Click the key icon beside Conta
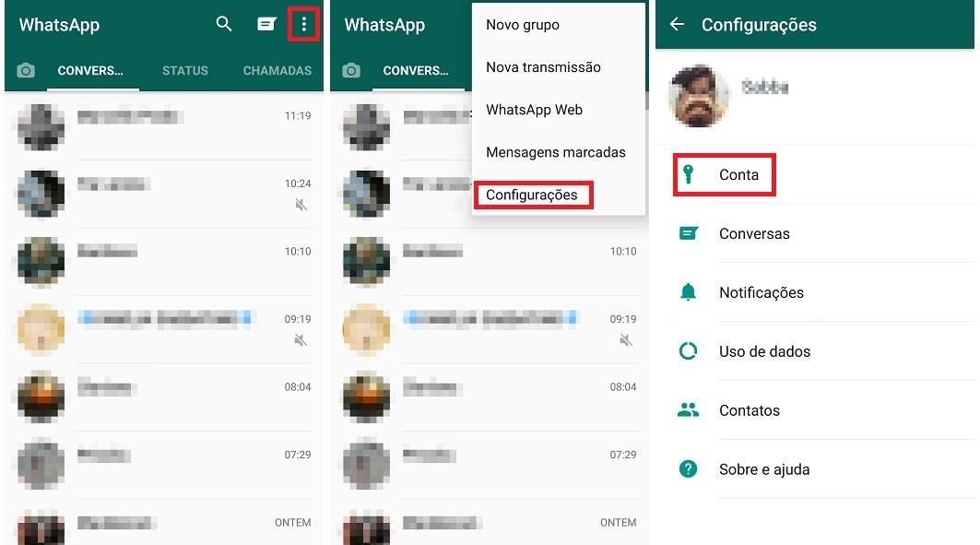Viewport: 980px width, 545px height. 688,175
